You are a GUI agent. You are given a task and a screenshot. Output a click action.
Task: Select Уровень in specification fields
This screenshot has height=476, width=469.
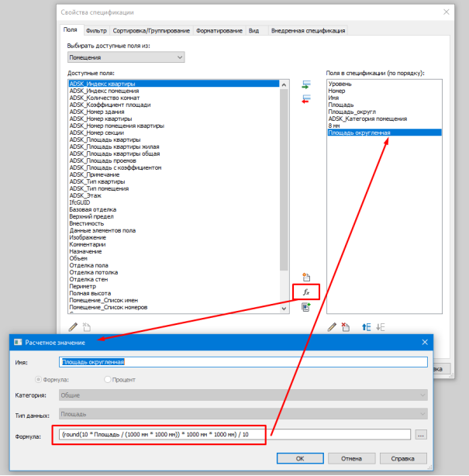[x=385, y=84]
